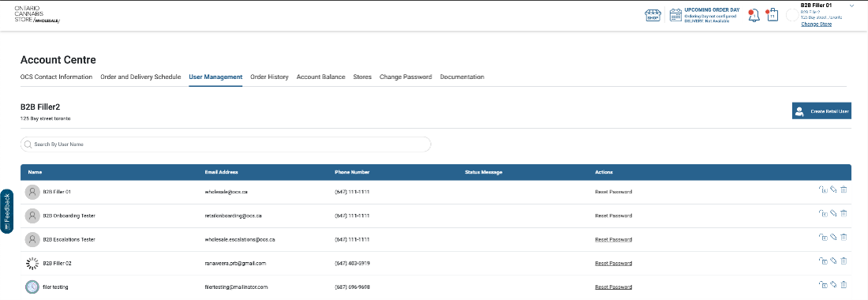Open the Change Password tab
Screen dimensions: 868x300
406,77
